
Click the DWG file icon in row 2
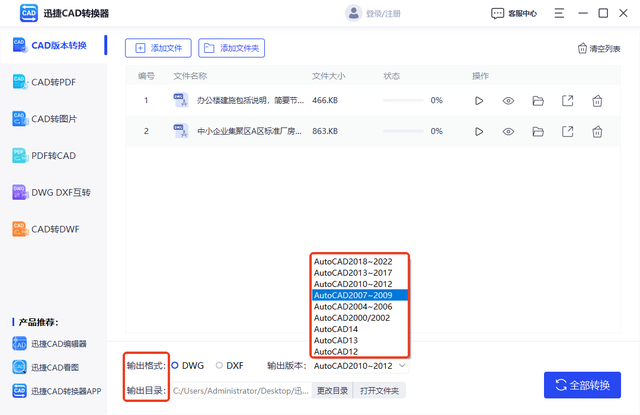(x=180, y=131)
